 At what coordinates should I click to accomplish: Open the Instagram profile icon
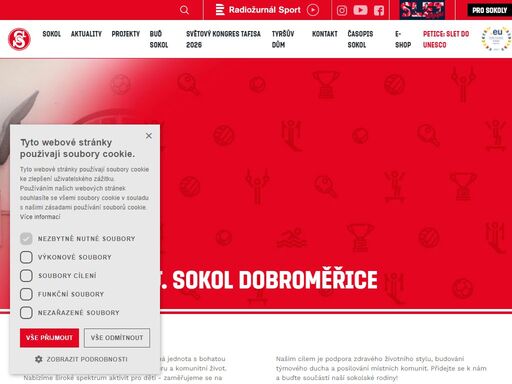[x=342, y=10]
